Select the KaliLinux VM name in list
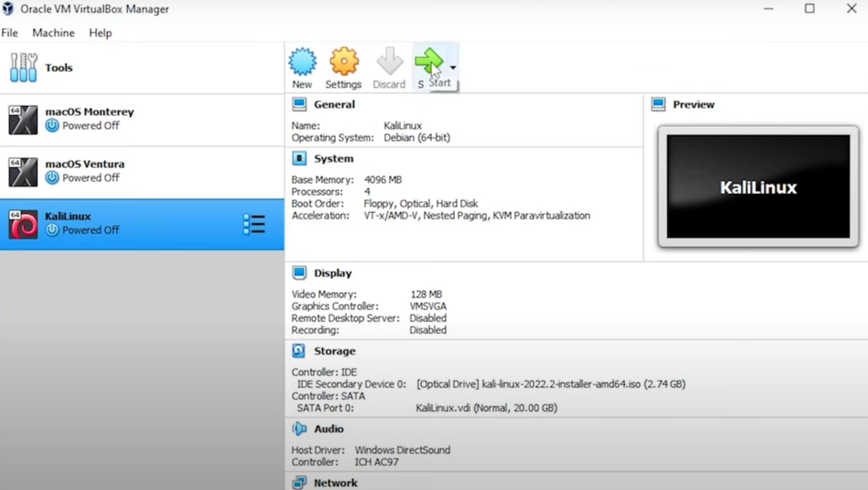This screenshot has height=490, width=868. 68,216
